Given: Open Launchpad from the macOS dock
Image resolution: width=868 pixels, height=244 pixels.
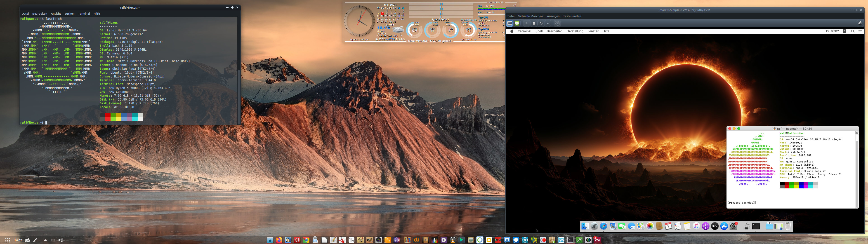Looking at the screenshot, I should pyautogui.click(x=594, y=226).
